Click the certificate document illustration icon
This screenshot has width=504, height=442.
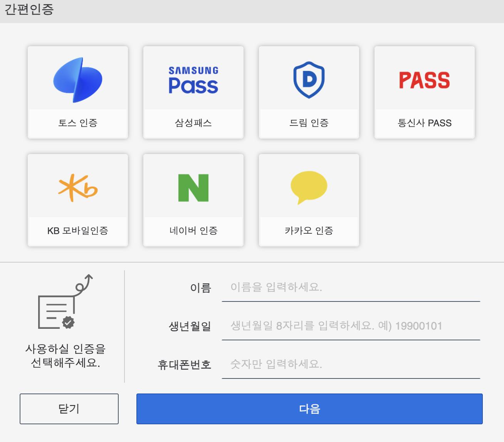click(x=66, y=301)
